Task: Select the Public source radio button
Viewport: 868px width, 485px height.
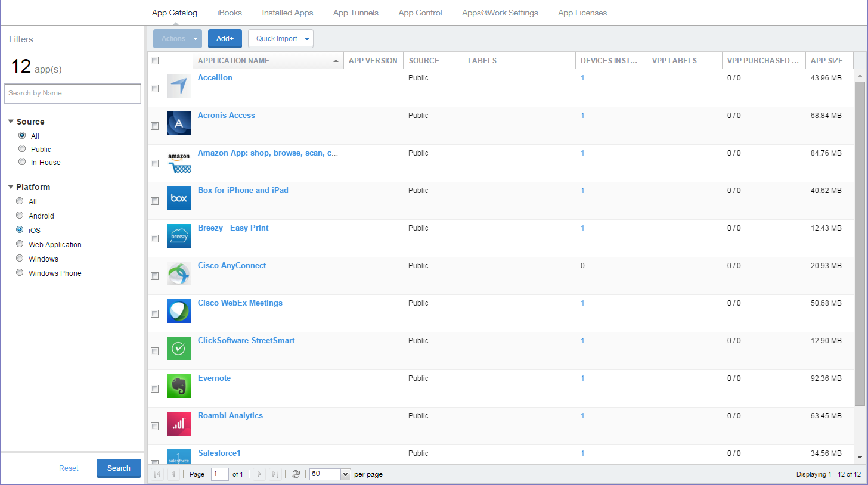Action: tap(22, 148)
